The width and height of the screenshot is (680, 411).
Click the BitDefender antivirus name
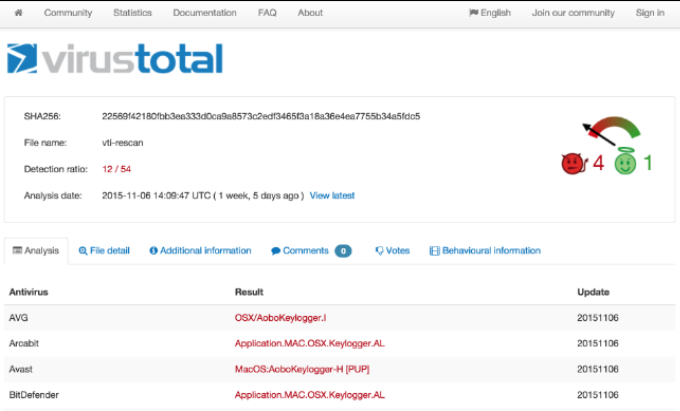[34, 395]
